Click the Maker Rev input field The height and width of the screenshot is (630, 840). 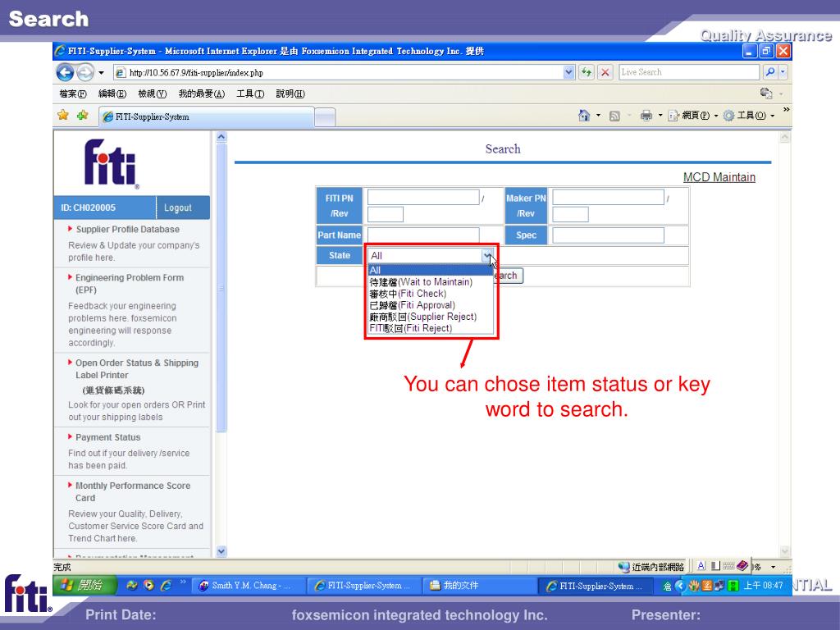pos(570,215)
